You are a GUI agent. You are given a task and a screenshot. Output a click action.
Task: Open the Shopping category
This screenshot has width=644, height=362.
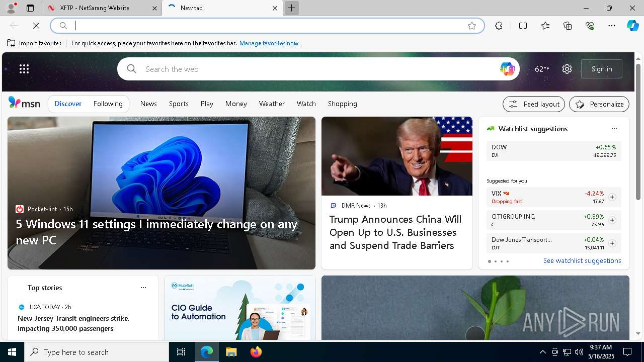tap(343, 104)
